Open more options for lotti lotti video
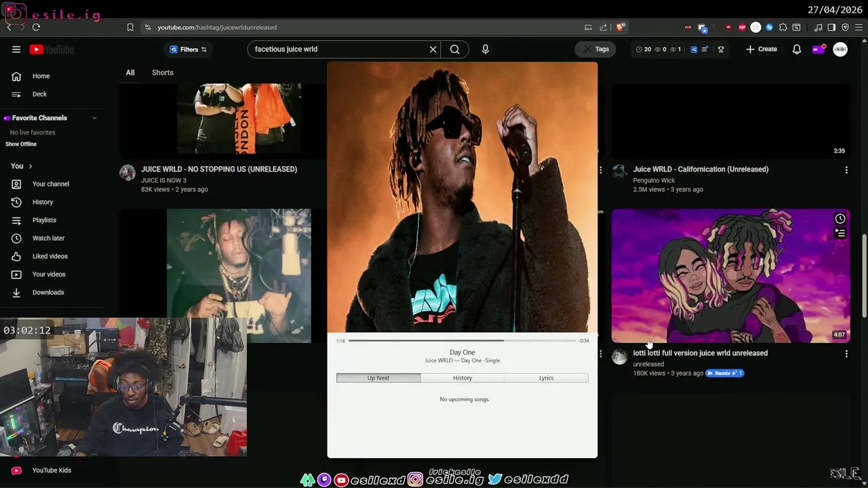 [x=846, y=354]
